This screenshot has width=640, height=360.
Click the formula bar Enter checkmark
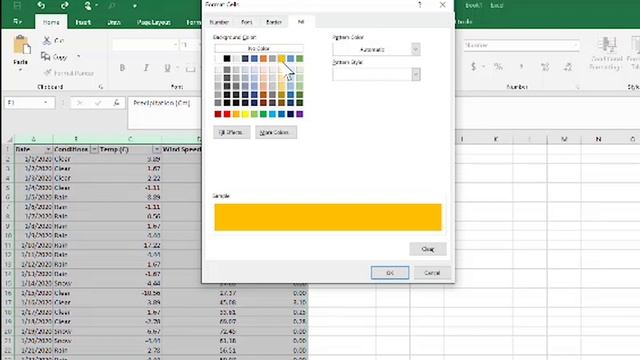pyautogui.click(x=98, y=103)
